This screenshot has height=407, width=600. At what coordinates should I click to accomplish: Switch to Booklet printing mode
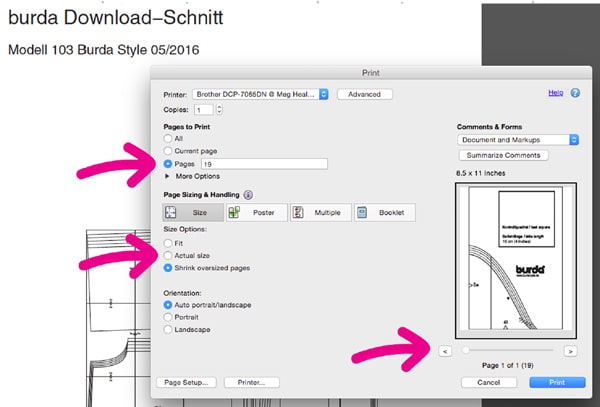click(385, 212)
